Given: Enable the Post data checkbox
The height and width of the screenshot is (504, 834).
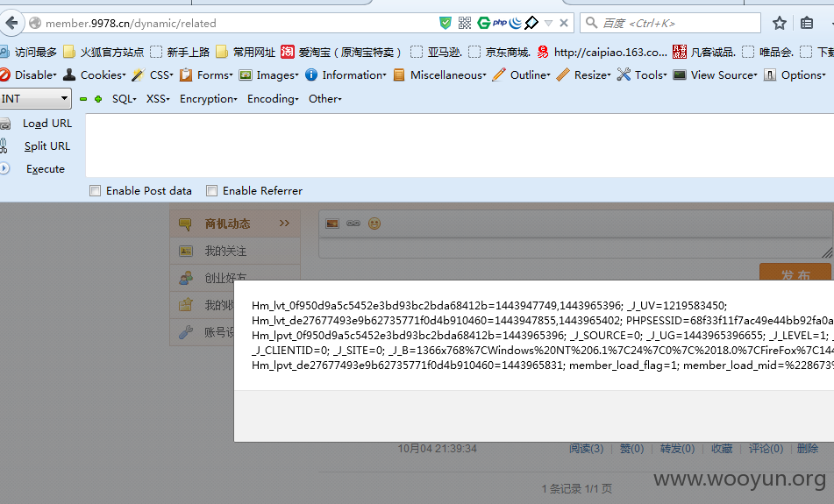Looking at the screenshot, I should pyautogui.click(x=96, y=190).
